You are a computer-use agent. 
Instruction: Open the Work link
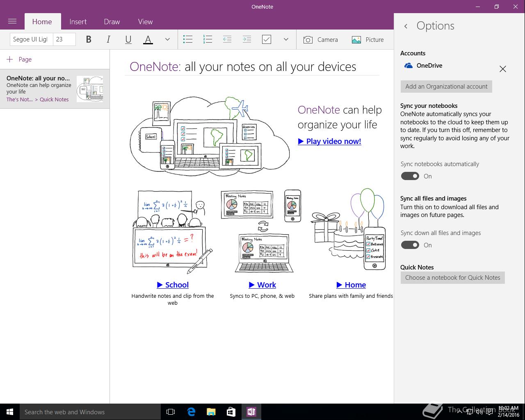click(x=262, y=285)
